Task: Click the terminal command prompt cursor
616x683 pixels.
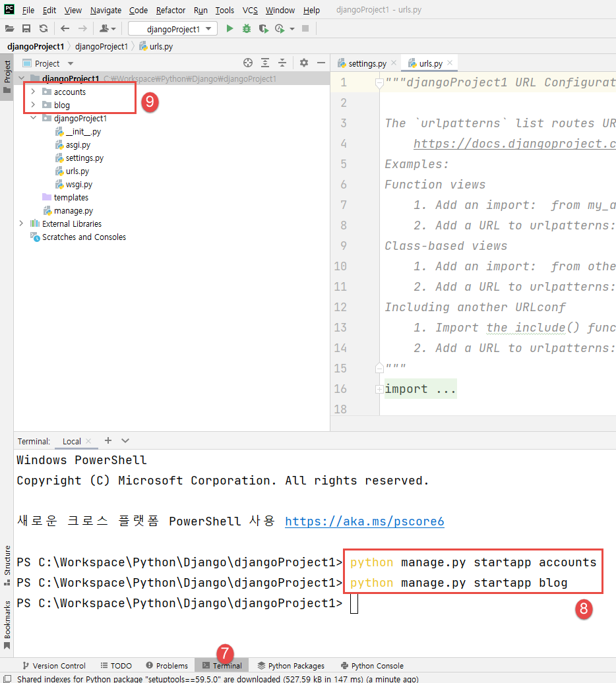Action: (354, 604)
